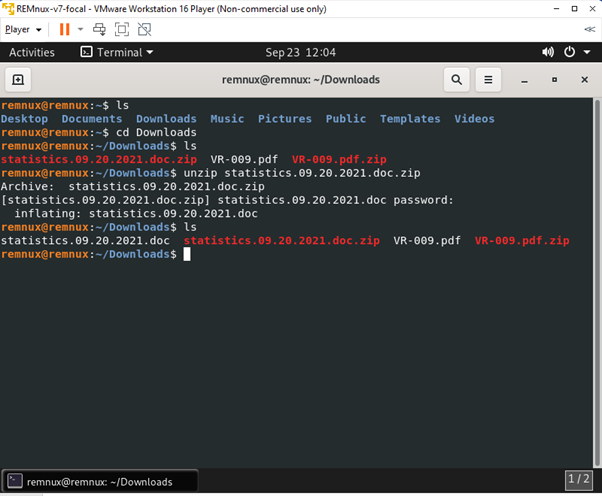Close the terminal window
Screen dimensions: 602x496
(x=584, y=80)
